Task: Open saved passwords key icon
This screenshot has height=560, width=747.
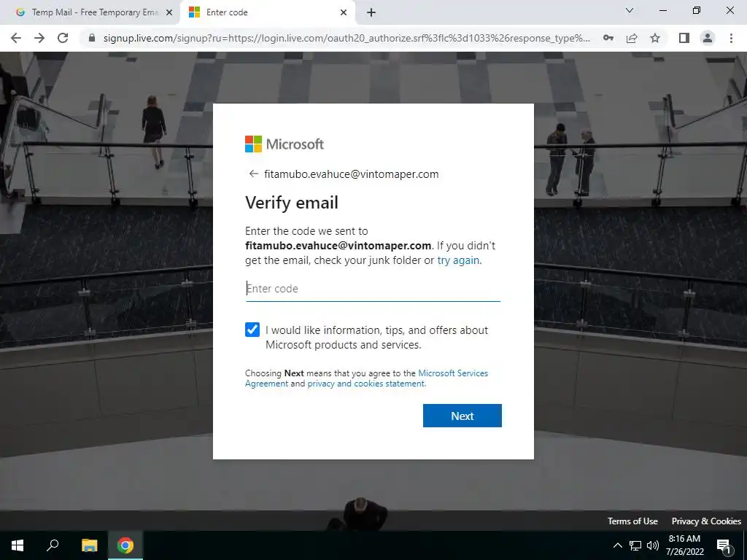Action: pos(608,38)
